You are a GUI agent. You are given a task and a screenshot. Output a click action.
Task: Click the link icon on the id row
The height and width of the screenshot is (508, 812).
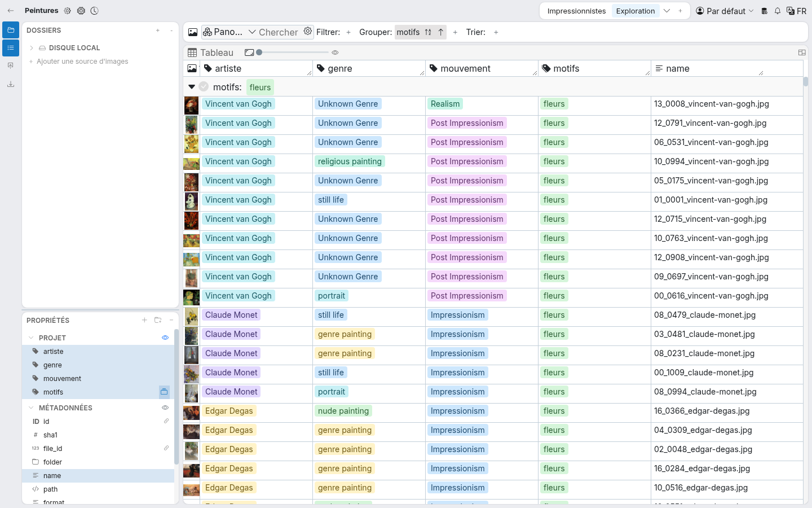coord(166,421)
